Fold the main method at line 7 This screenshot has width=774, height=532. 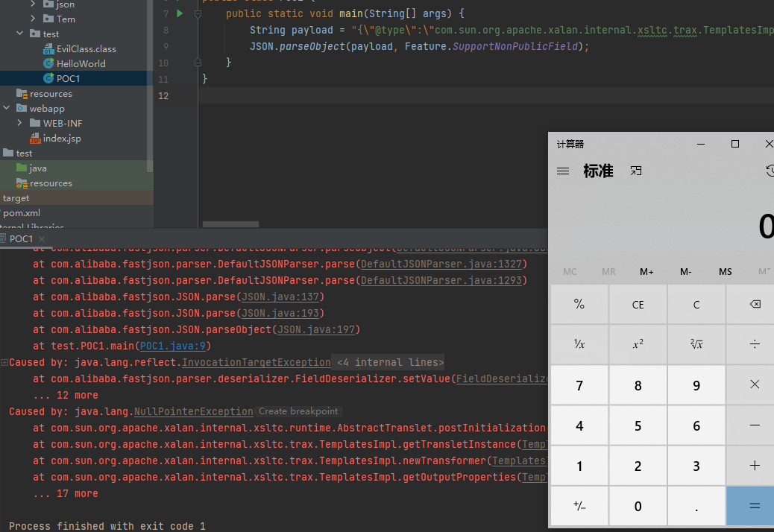198,14
